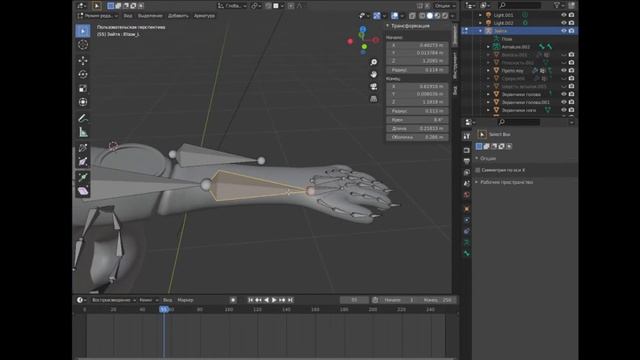The height and width of the screenshot is (360, 640).
Task: Open the Armature menu in viewport header
Action: click(204, 16)
